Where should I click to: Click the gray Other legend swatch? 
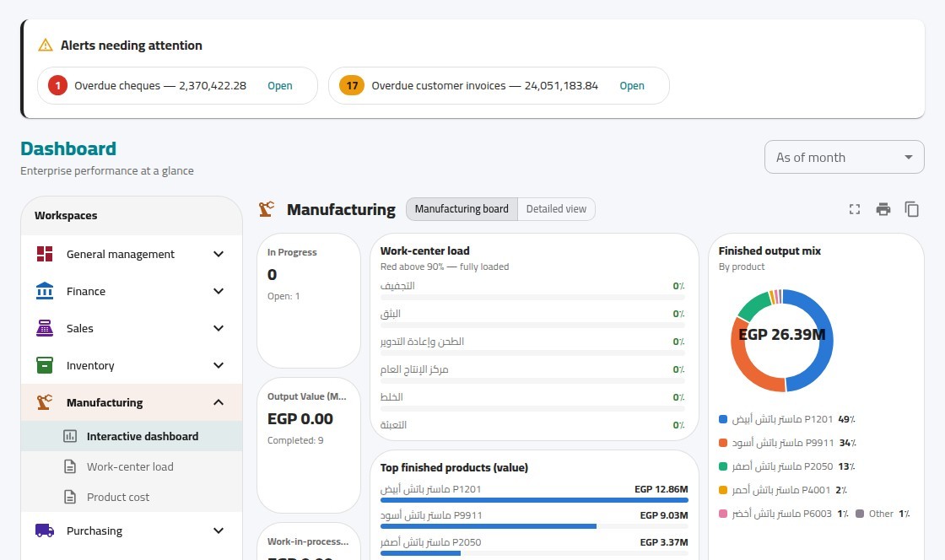[x=860, y=514]
